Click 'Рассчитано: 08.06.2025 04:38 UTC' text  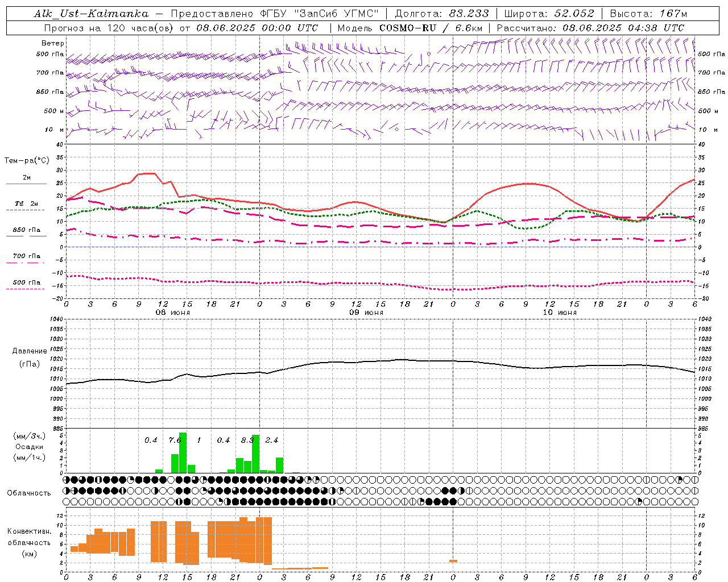tap(590, 28)
